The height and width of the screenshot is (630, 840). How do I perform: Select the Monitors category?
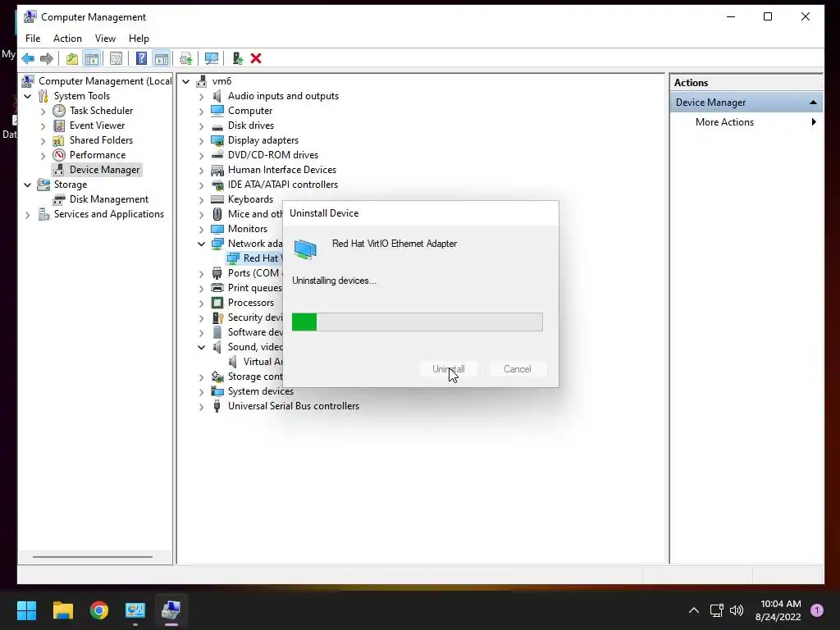[x=247, y=229]
